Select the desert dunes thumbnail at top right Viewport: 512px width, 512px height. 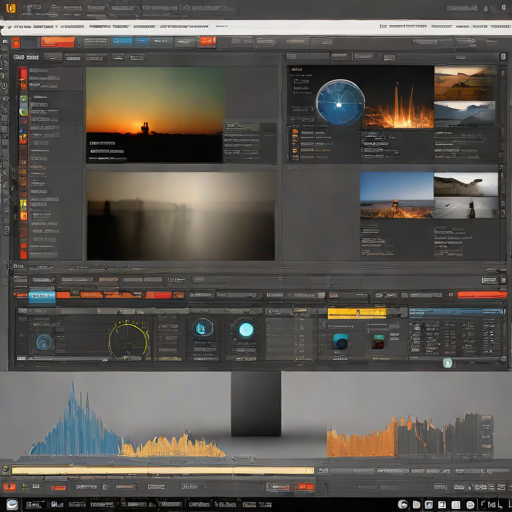[465, 83]
